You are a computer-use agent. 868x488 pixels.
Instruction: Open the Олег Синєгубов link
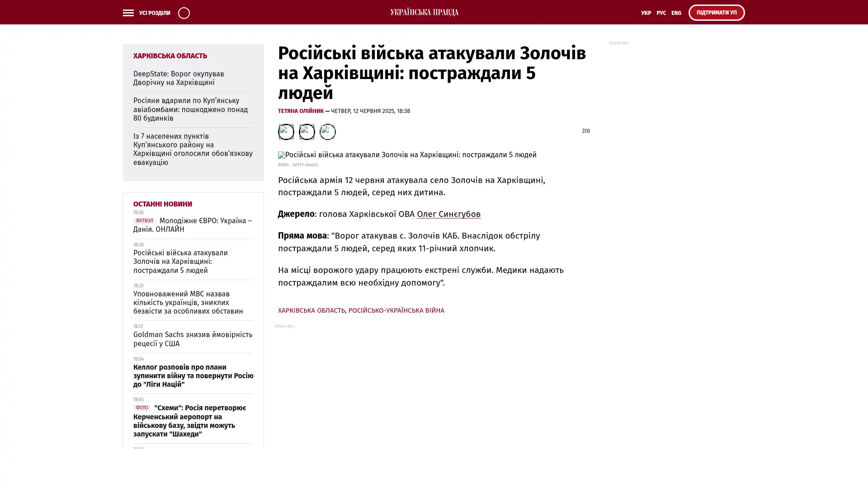[448, 214]
